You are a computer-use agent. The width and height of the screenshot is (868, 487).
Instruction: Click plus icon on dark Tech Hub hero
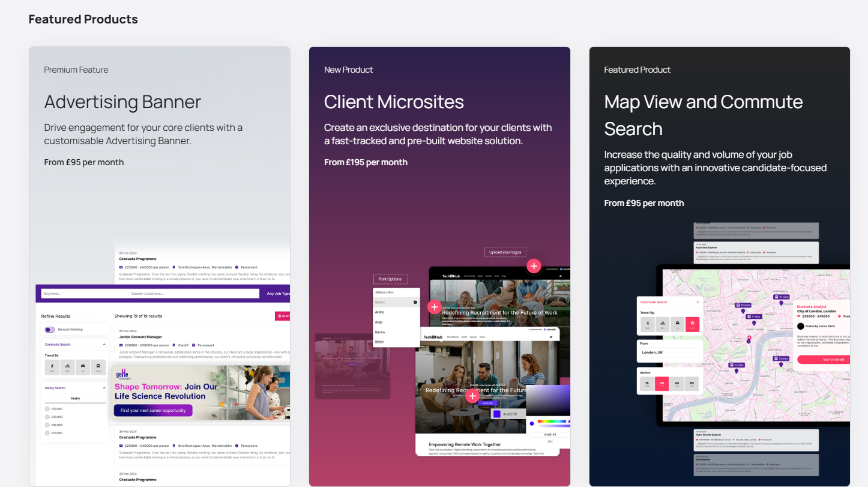434,307
